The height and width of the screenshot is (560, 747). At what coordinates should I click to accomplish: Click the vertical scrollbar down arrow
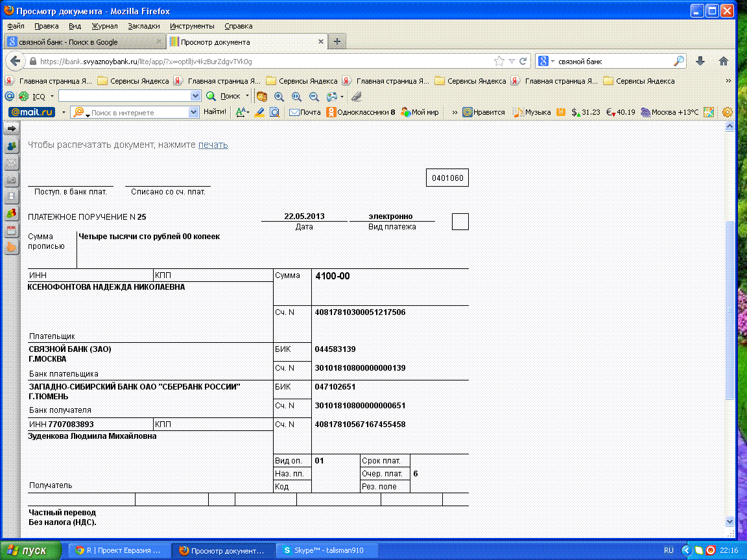coord(729,521)
